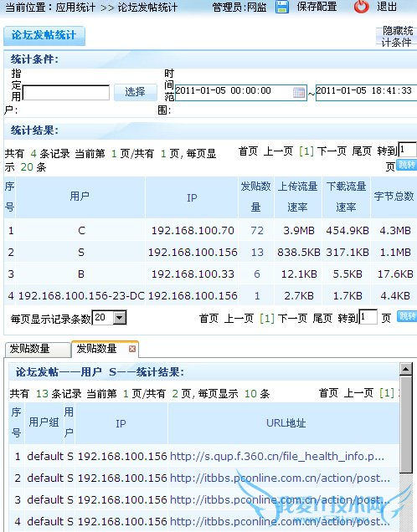Click the start time field 2011-01-05 00:00:00
The width and height of the screenshot is (417, 532).
pyautogui.click(x=241, y=92)
